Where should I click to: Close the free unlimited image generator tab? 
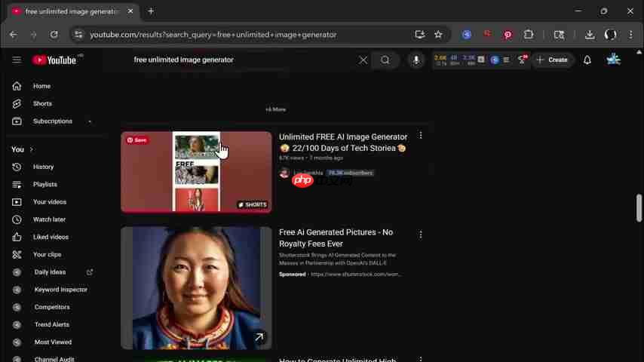pyautogui.click(x=130, y=11)
